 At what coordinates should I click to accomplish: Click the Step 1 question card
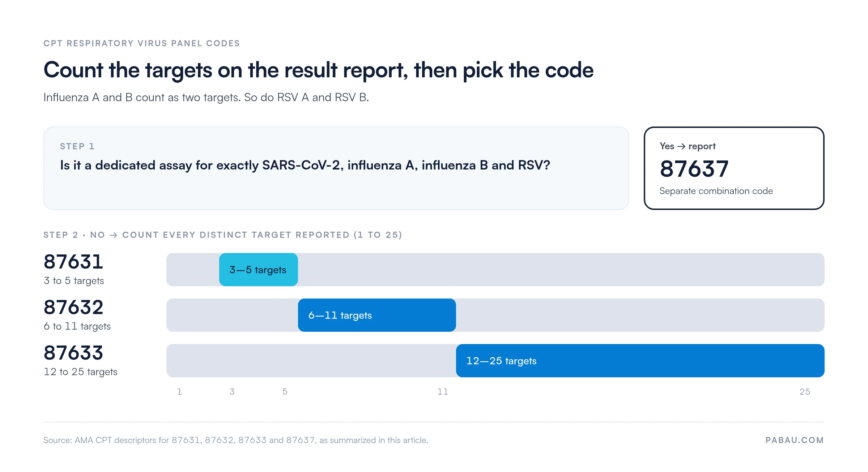pyautogui.click(x=336, y=168)
